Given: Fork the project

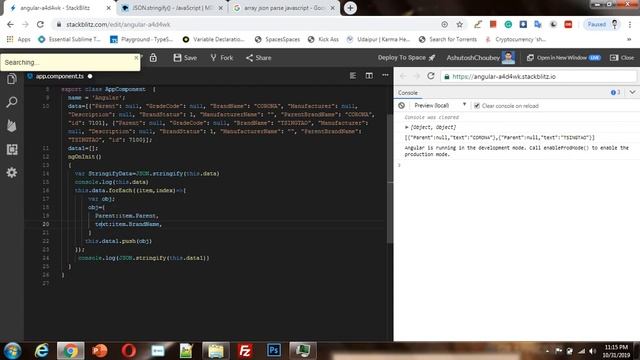Looking at the screenshot, I should coord(222,58).
